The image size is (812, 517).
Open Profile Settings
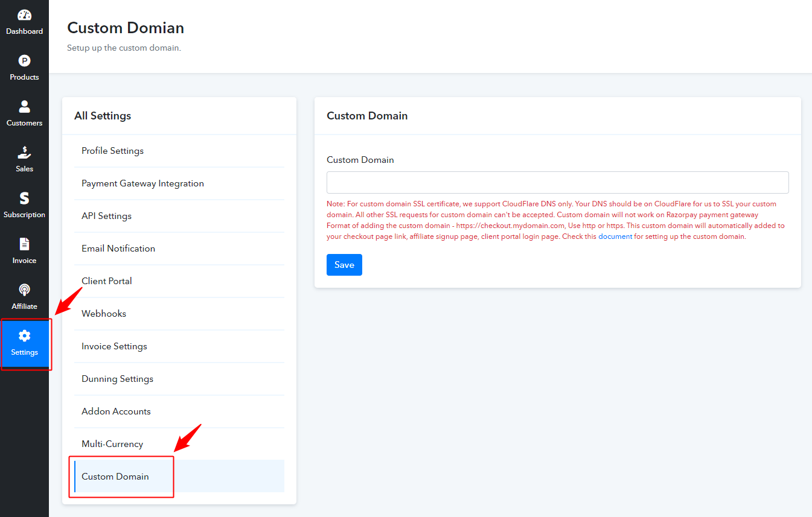coord(179,151)
